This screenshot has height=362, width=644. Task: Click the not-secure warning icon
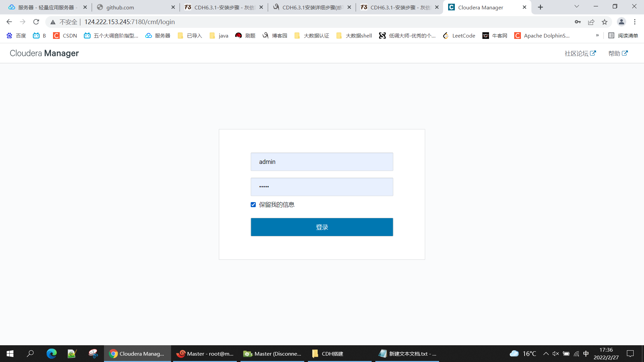pos(53,22)
